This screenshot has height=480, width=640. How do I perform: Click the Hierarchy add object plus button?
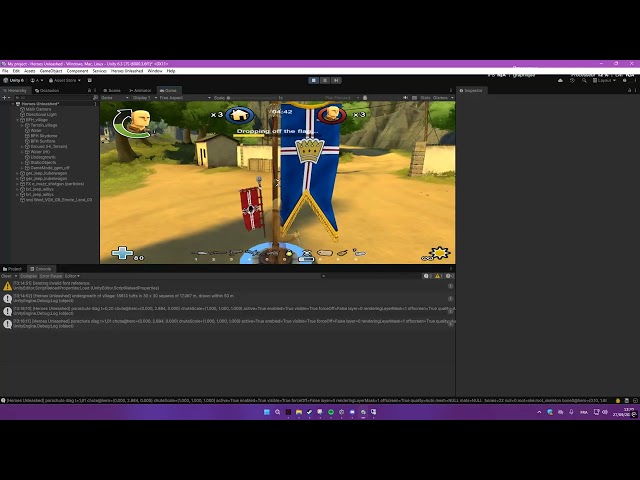point(4,98)
